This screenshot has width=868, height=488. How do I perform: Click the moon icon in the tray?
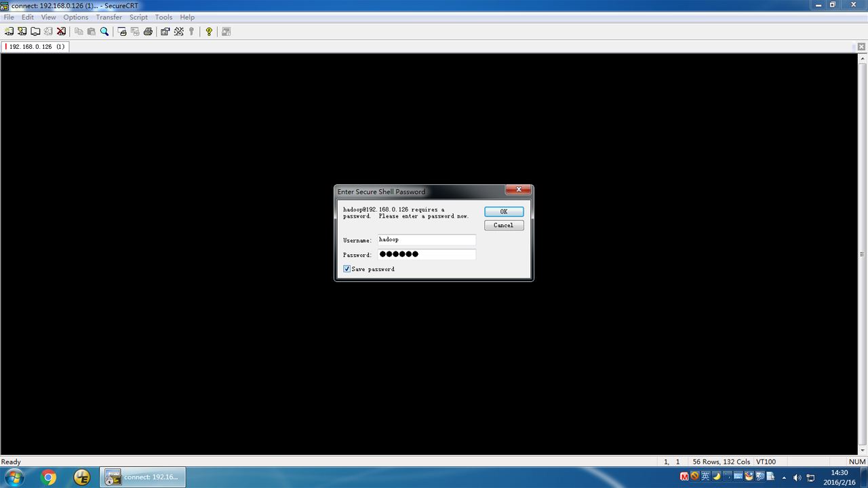(717, 476)
